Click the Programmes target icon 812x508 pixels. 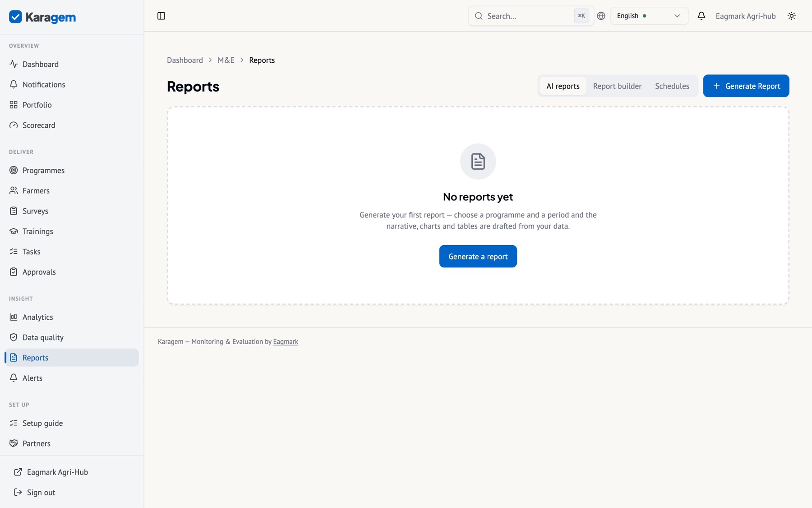click(14, 170)
